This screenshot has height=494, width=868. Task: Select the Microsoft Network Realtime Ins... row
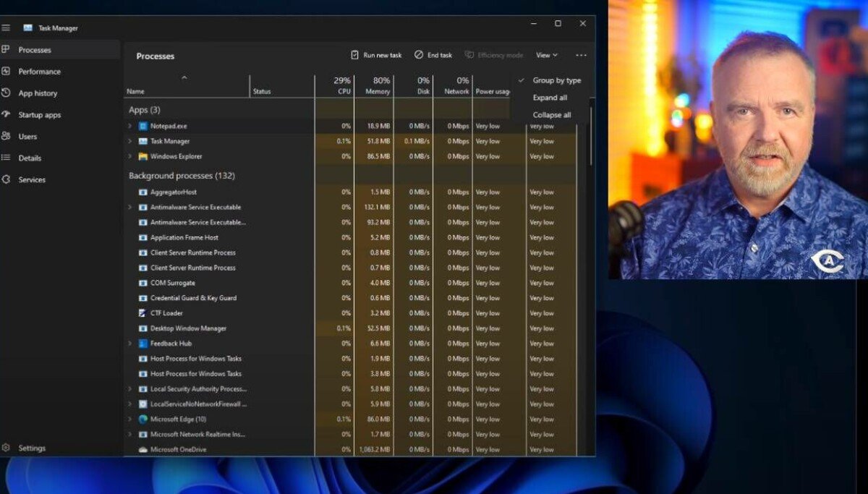(350, 434)
